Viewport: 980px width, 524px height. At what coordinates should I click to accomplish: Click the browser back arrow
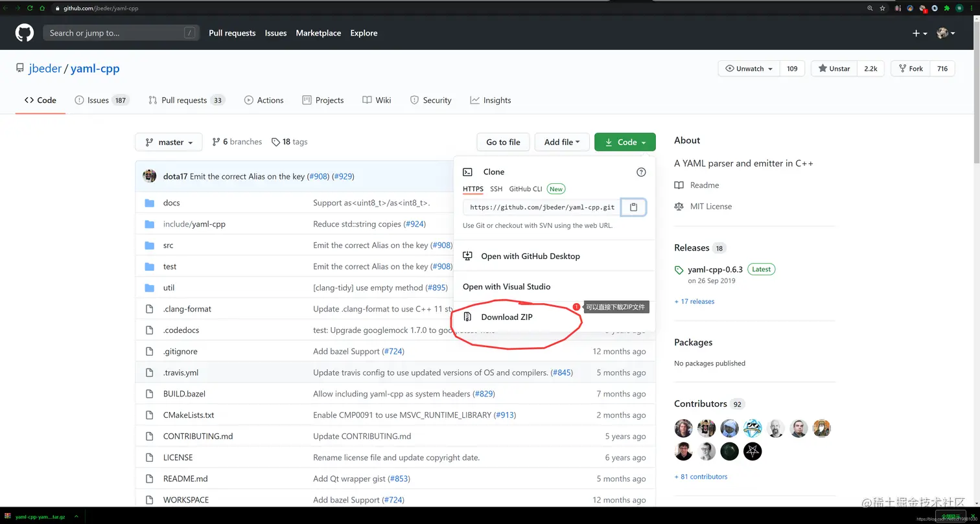[6, 8]
